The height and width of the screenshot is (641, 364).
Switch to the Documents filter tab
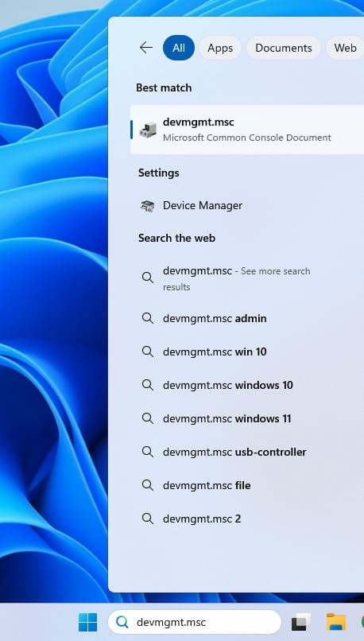tap(284, 48)
